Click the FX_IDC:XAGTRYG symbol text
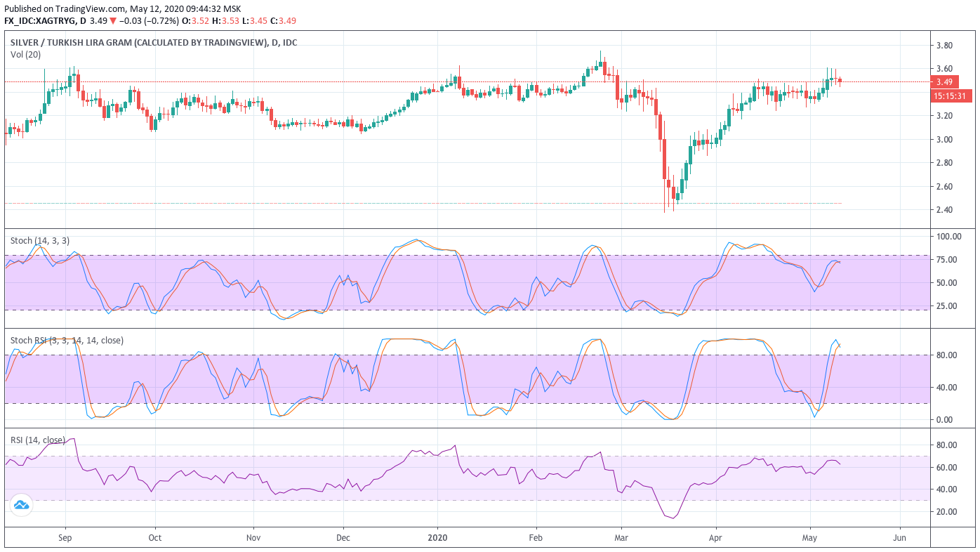This screenshot has height=552, width=980. [40, 20]
